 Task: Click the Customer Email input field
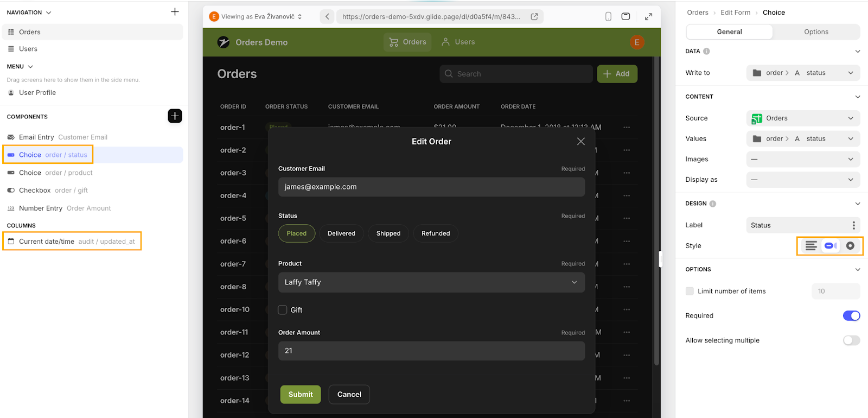click(431, 187)
